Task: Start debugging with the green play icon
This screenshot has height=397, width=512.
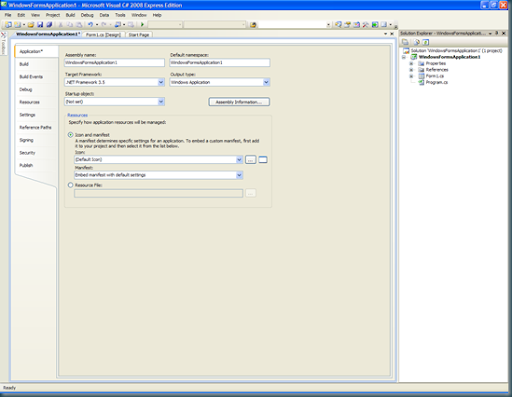Action: coord(142,24)
